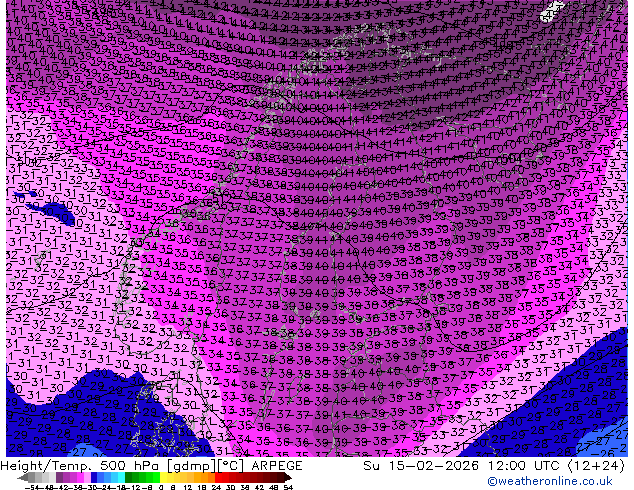This screenshot has width=634, height=490.
Task: Click the 12:00 UTC time text
Action: tap(526, 466)
